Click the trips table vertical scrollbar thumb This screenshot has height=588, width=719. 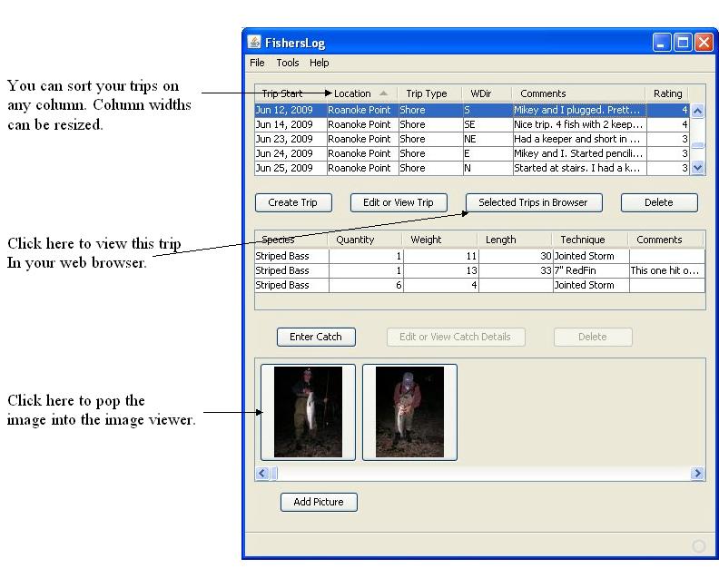[x=697, y=144]
